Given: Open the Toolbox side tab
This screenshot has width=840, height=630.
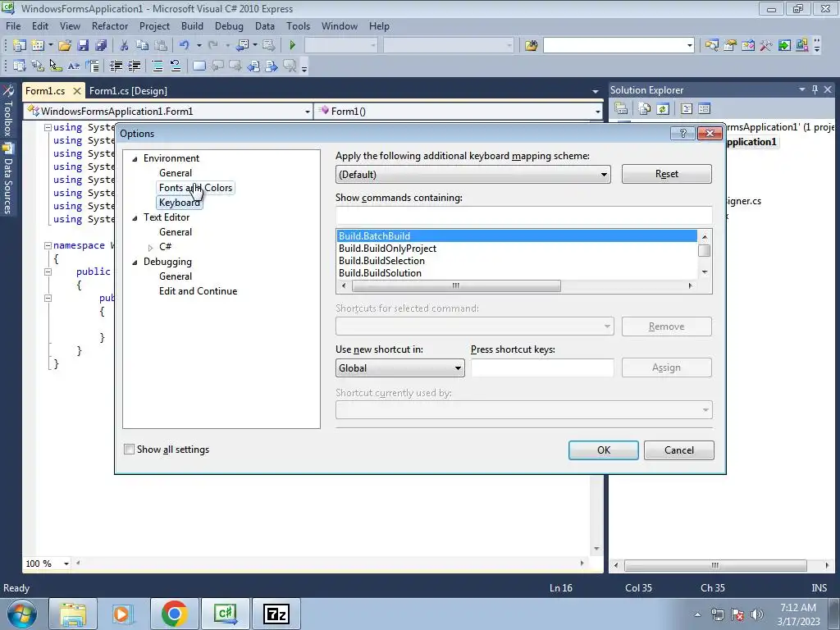Looking at the screenshot, I should (x=8, y=112).
